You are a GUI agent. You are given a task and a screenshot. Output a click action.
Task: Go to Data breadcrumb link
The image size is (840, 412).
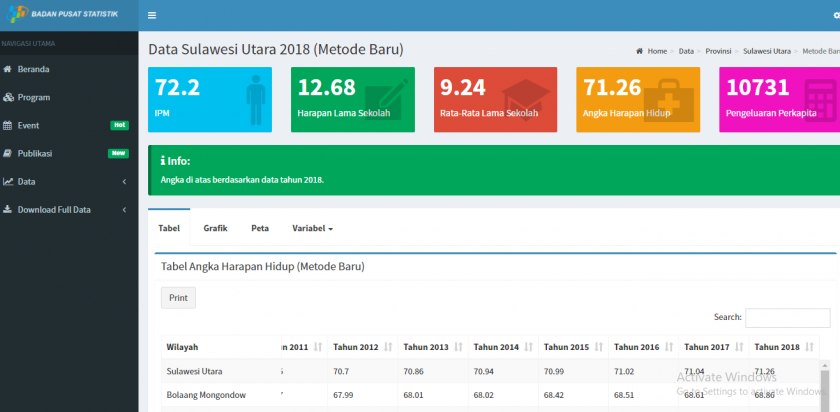click(x=686, y=51)
